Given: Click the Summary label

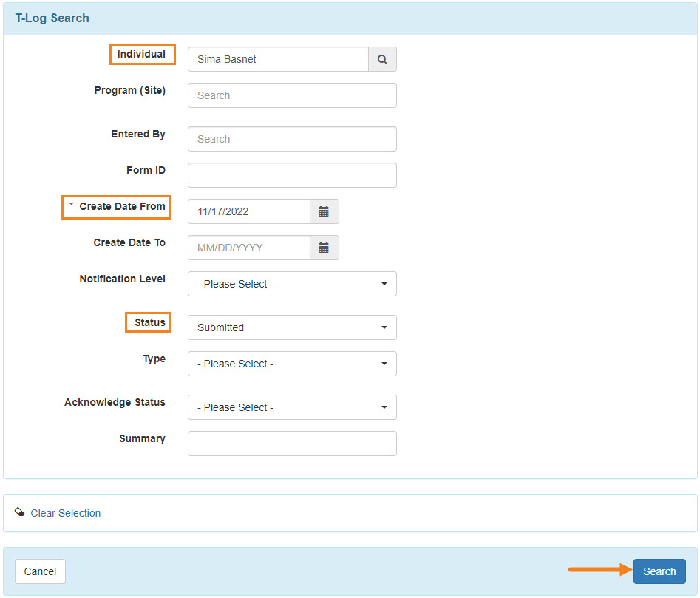Looking at the screenshot, I should (x=143, y=439).
